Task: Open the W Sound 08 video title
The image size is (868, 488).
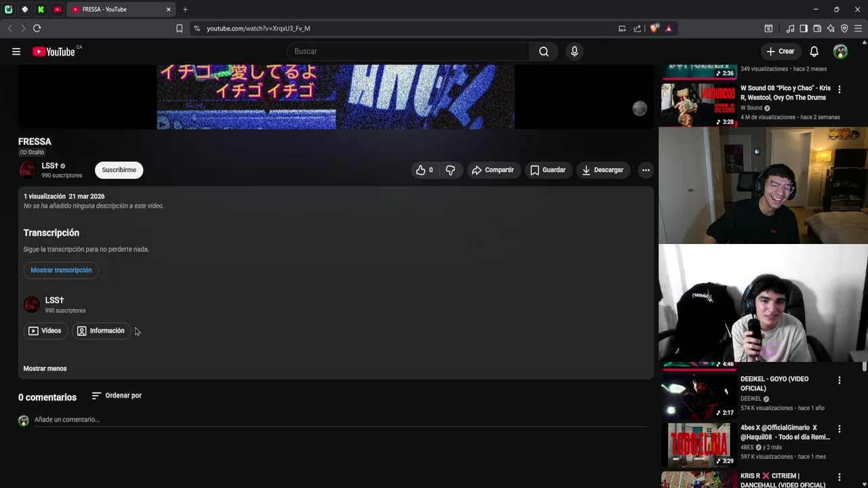Action: (785, 93)
